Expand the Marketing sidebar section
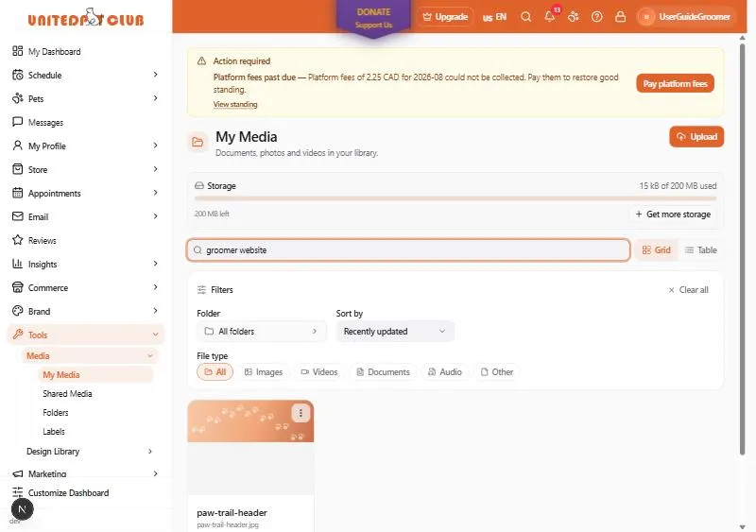756x532 pixels. (x=85, y=473)
